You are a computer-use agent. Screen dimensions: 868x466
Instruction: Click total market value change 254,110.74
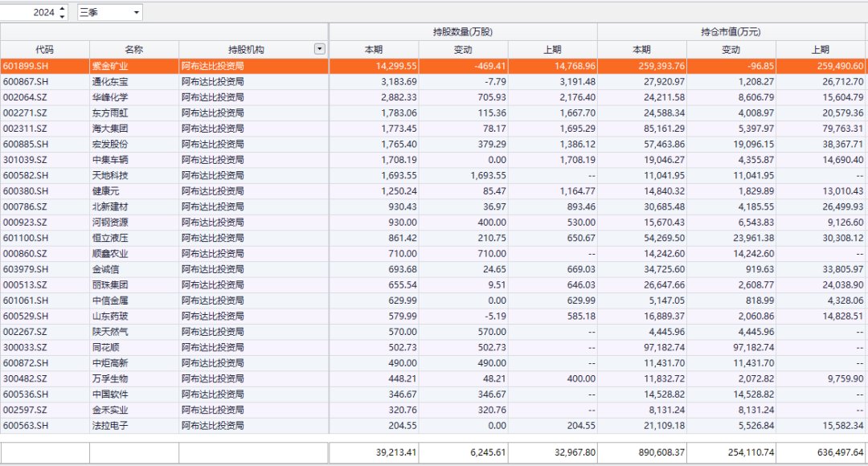tap(751, 452)
